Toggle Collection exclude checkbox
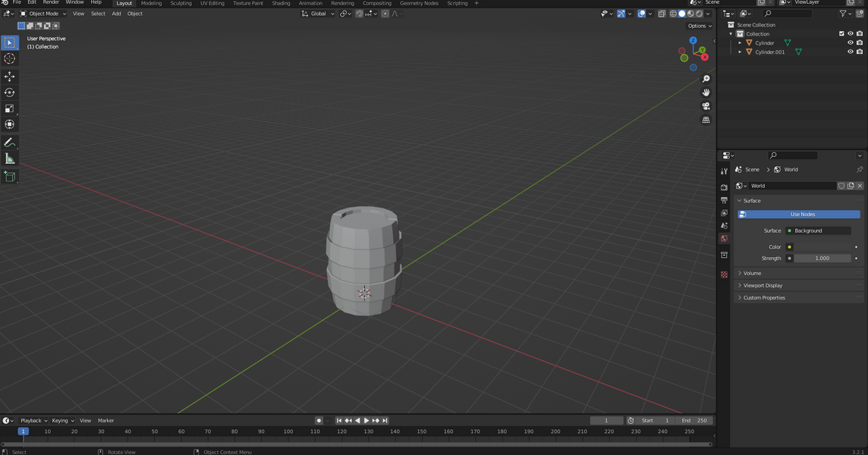This screenshot has width=868, height=455. click(x=841, y=34)
